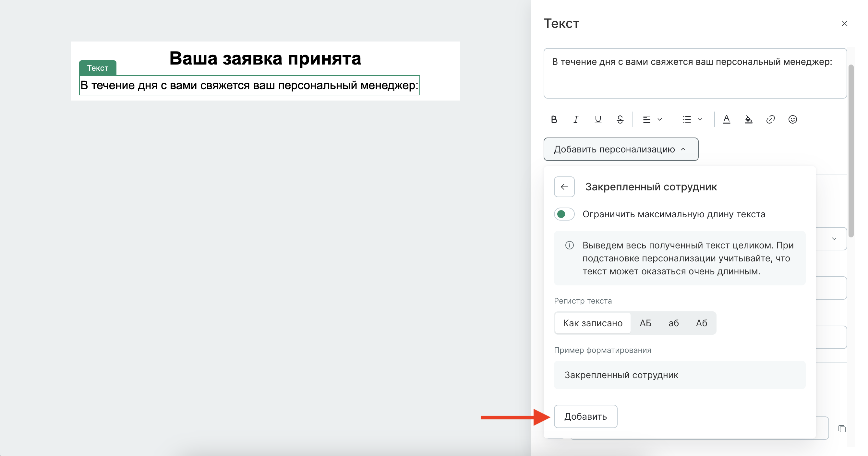The width and height of the screenshot is (868, 456).
Task: Insert a link with the chain icon
Action: (771, 119)
